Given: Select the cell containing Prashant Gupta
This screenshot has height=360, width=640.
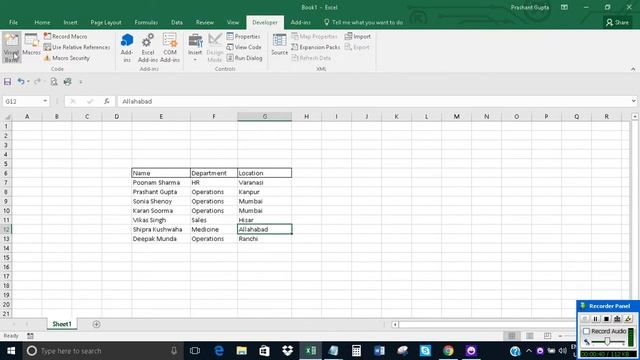Looking at the screenshot, I should click(x=161, y=192).
